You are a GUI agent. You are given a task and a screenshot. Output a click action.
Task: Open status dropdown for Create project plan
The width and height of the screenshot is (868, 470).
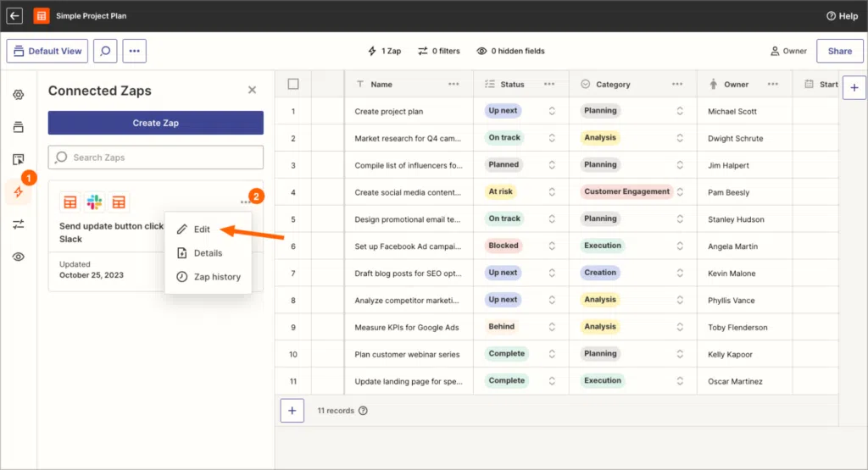tap(552, 111)
